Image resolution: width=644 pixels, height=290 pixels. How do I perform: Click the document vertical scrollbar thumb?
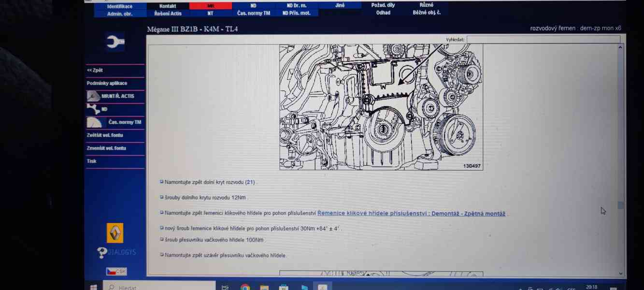(620, 205)
